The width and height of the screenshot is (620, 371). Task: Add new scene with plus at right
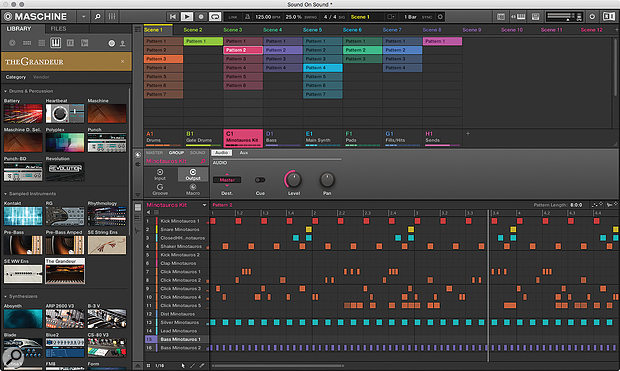click(616, 30)
